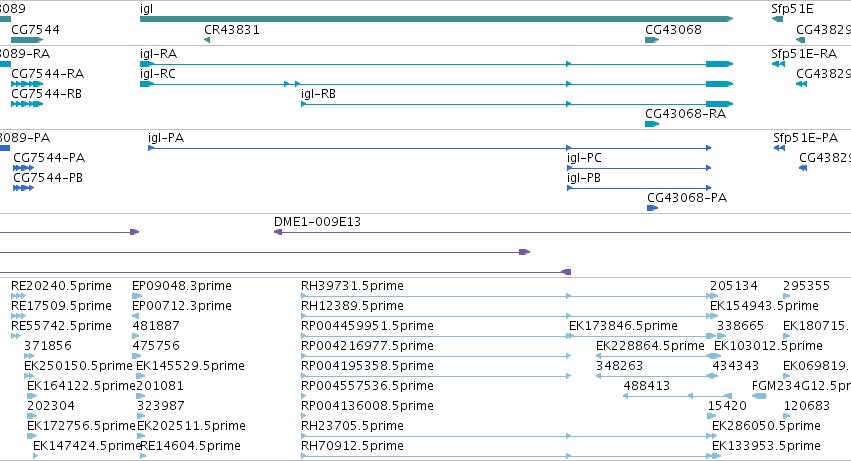This screenshot has width=851, height=461.
Task: Click the Sfp51E gene arrow glyph
Action: point(777,19)
